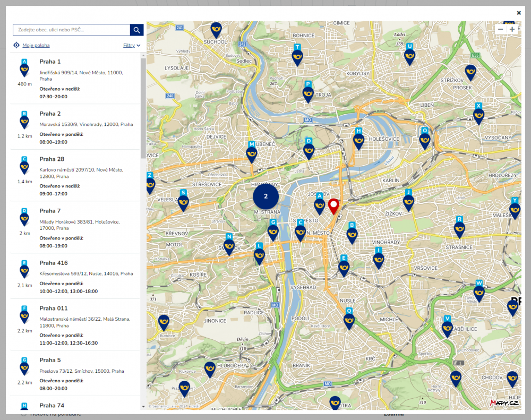Click map pin C at Nové Město
This screenshot has width=531, height=420.
301,230
